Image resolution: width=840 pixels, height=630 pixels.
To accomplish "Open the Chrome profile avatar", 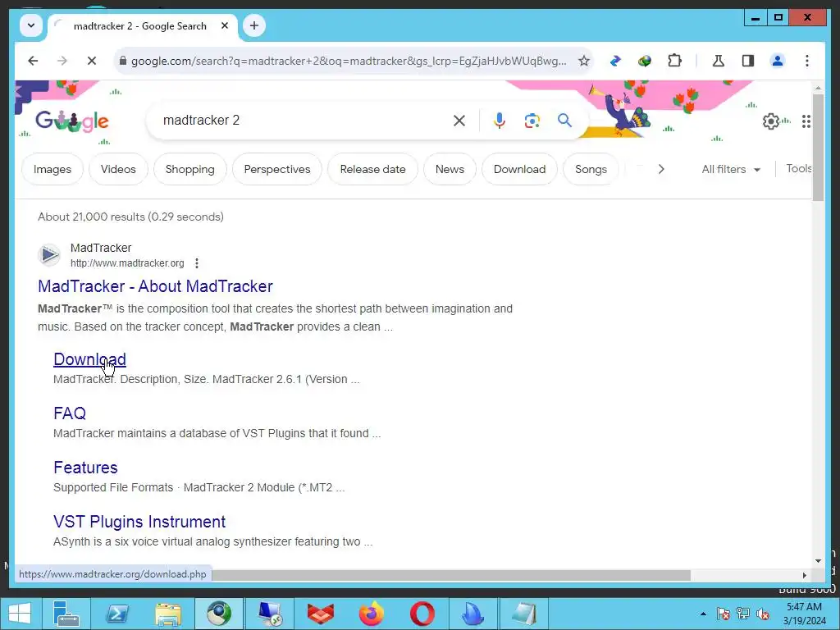I will (778, 61).
